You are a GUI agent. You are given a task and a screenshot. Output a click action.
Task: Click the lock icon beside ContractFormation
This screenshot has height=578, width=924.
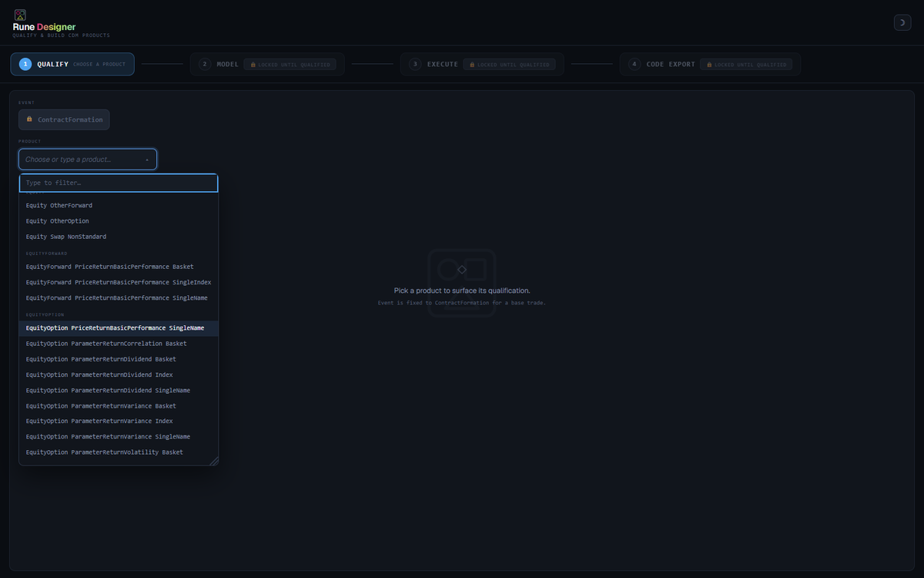(x=29, y=119)
